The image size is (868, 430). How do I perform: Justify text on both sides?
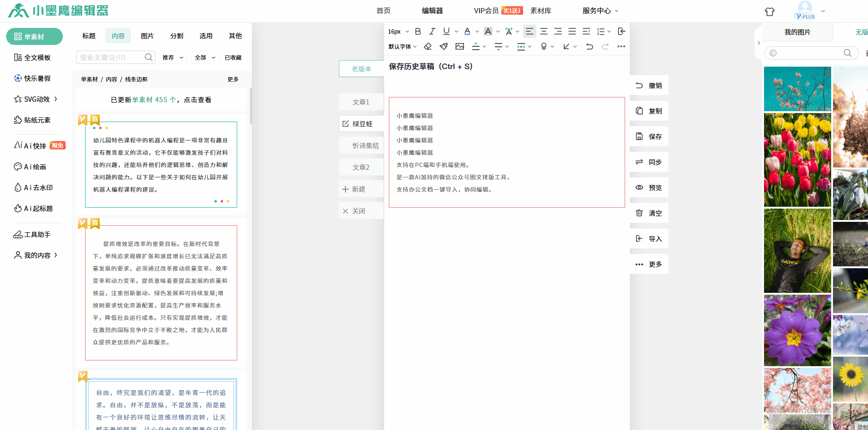click(x=572, y=31)
